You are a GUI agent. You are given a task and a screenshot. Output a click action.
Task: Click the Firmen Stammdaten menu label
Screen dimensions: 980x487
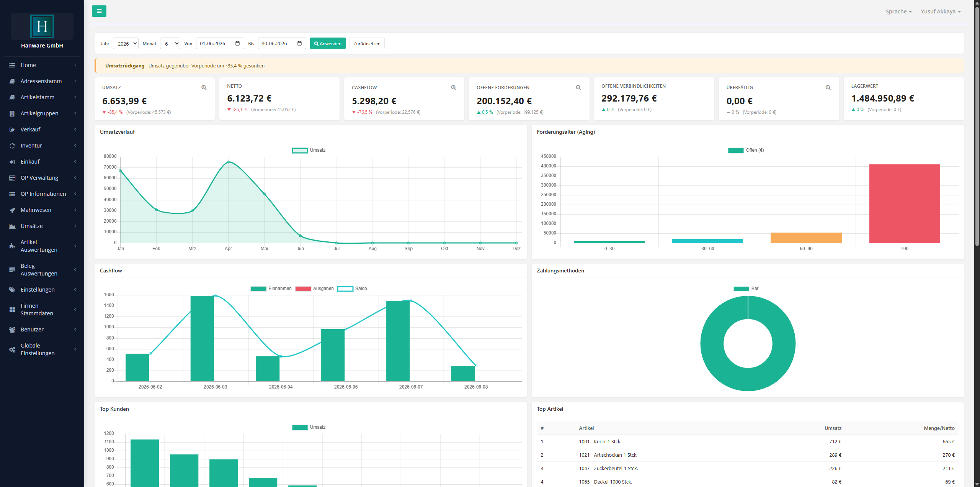pyautogui.click(x=37, y=310)
